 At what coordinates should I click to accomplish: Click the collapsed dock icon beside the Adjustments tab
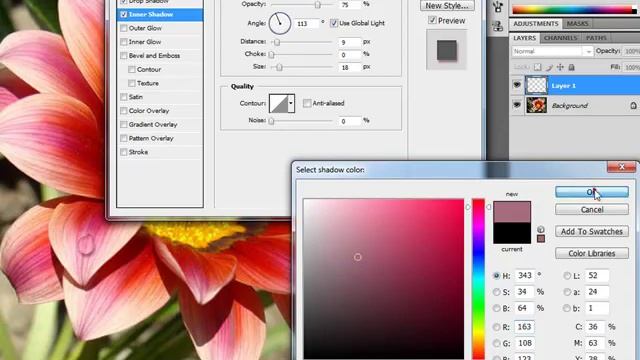click(498, 27)
